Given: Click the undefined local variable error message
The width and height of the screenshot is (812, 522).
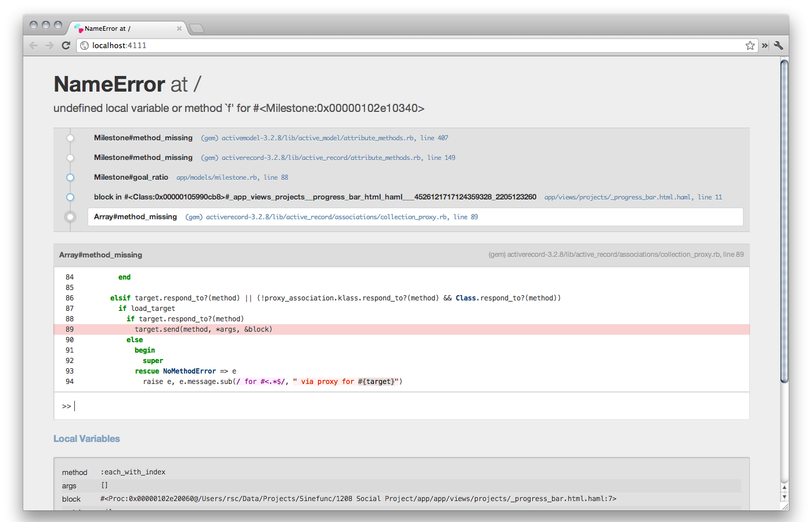Looking at the screenshot, I should (x=239, y=108).
